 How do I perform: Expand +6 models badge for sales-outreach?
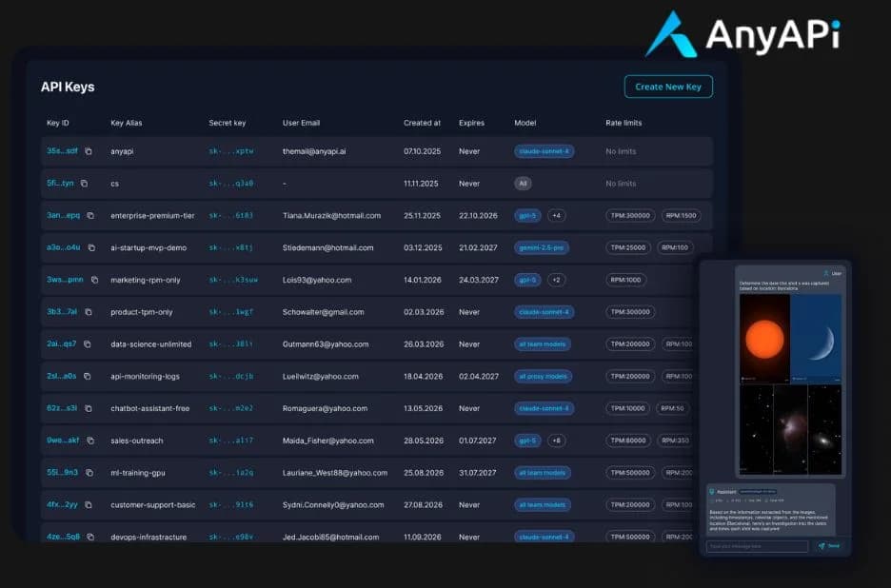(x=556, y=441)
